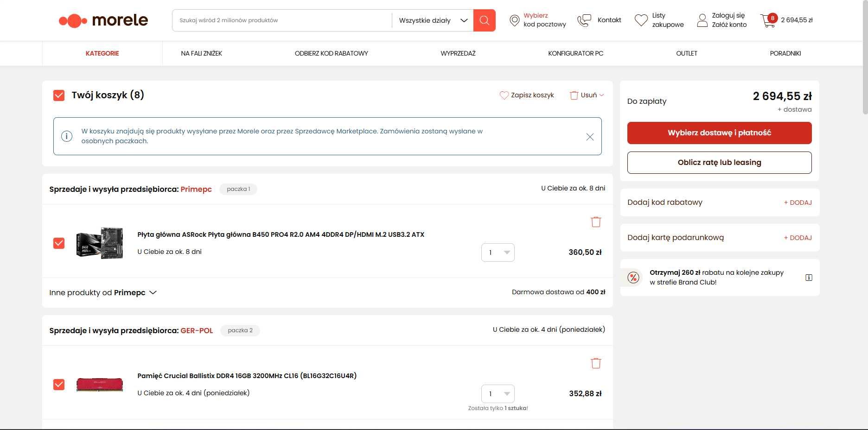Uncheck the ASRock motherboard item checkbox

pyautogui.click(x=59, y=243)
